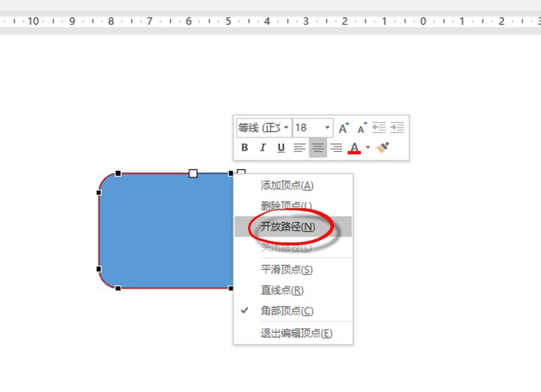
Task: Align text left in mini toolbar
Action: tap(300, 147)
